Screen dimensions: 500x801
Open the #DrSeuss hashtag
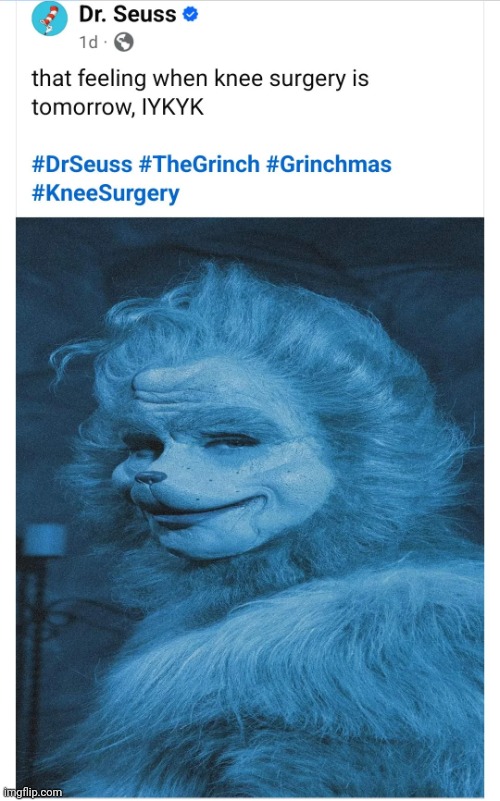point(82,164)
